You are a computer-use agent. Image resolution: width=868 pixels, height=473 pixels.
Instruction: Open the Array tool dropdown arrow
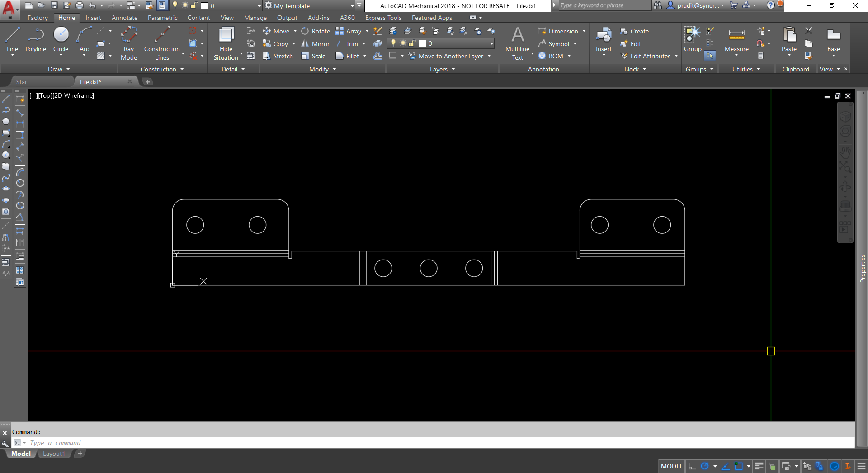[367, 31]
